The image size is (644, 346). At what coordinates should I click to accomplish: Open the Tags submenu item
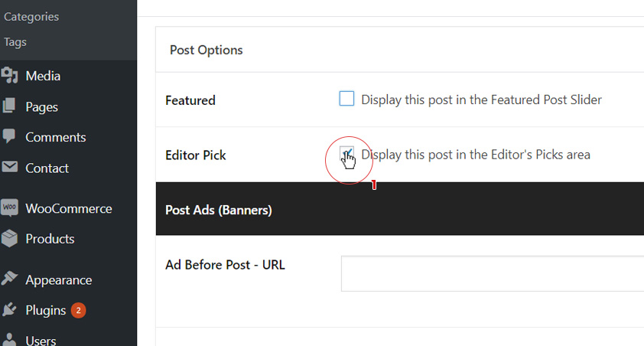tap(15, 41)
